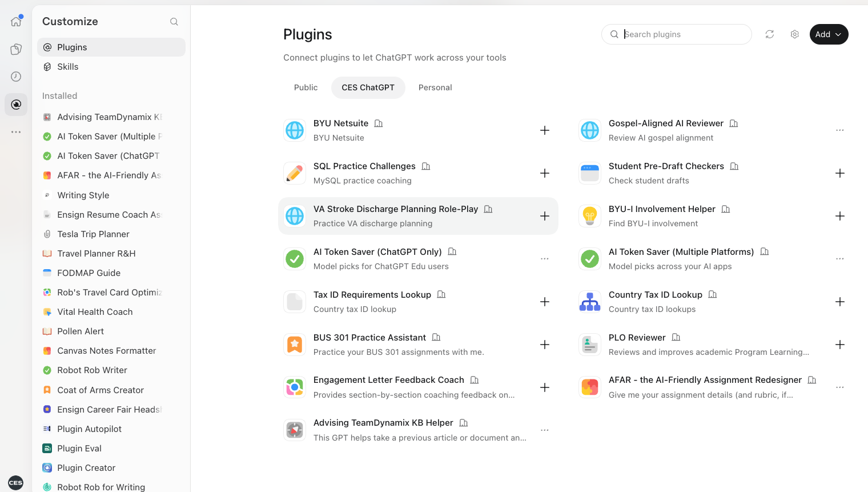Viewport: 868px width, 492px height.
Task: Add the BYU-I Involvement Helper plugin
Action: [x=840, y=216]
